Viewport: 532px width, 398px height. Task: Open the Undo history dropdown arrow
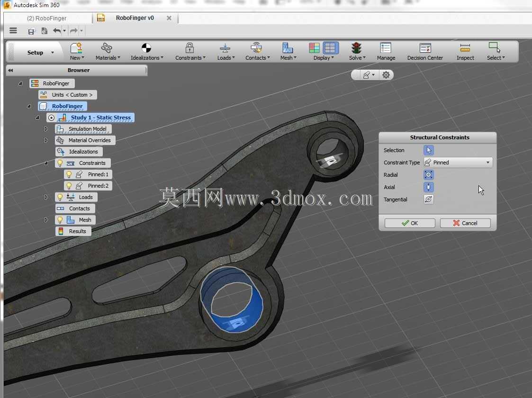point(64,31)
